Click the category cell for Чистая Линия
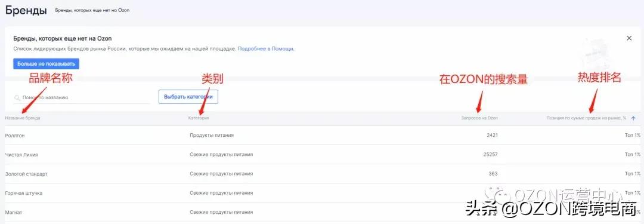 (x=221, y=155)
